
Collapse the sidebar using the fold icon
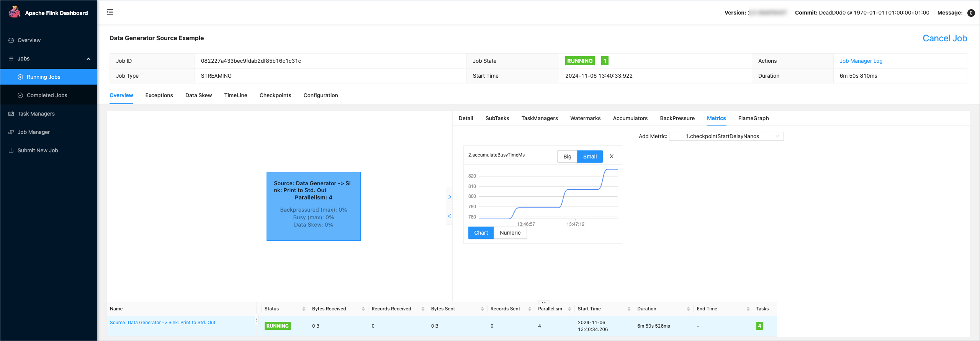pos(110,12)
